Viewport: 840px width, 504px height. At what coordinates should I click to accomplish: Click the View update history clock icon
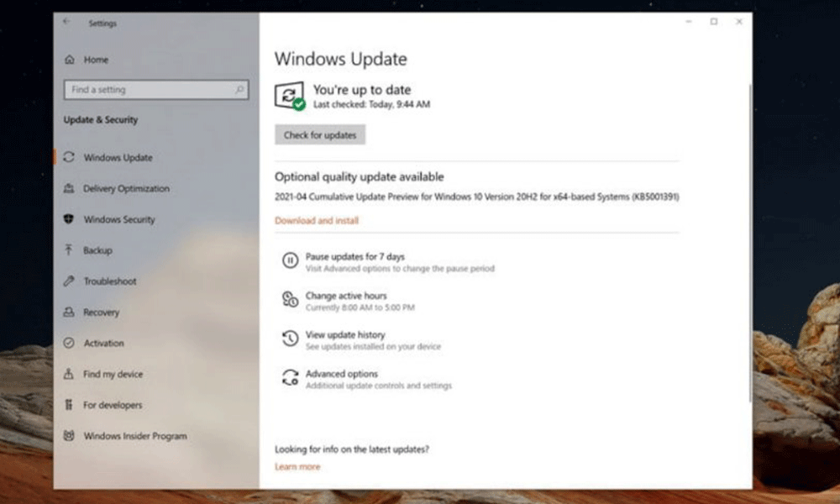point(290,339)
